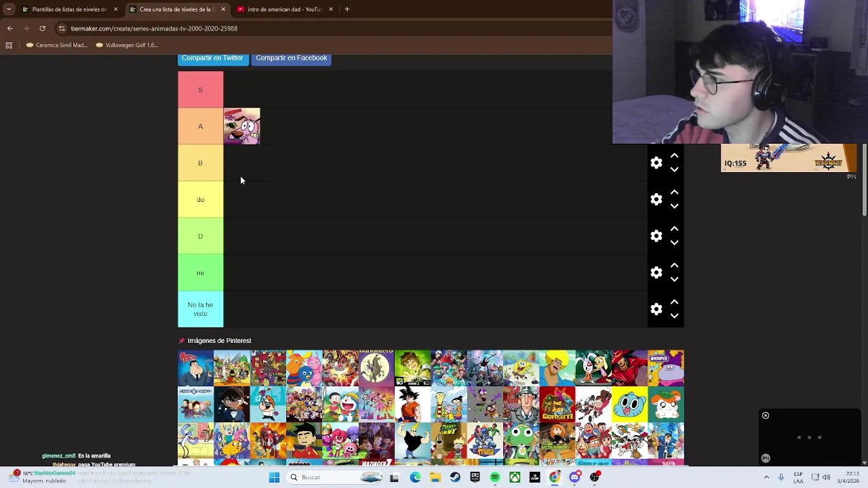Screen dimensions: 868x488
Task: Select the Hamtaro thumbnail
Action: coord(666,405)
